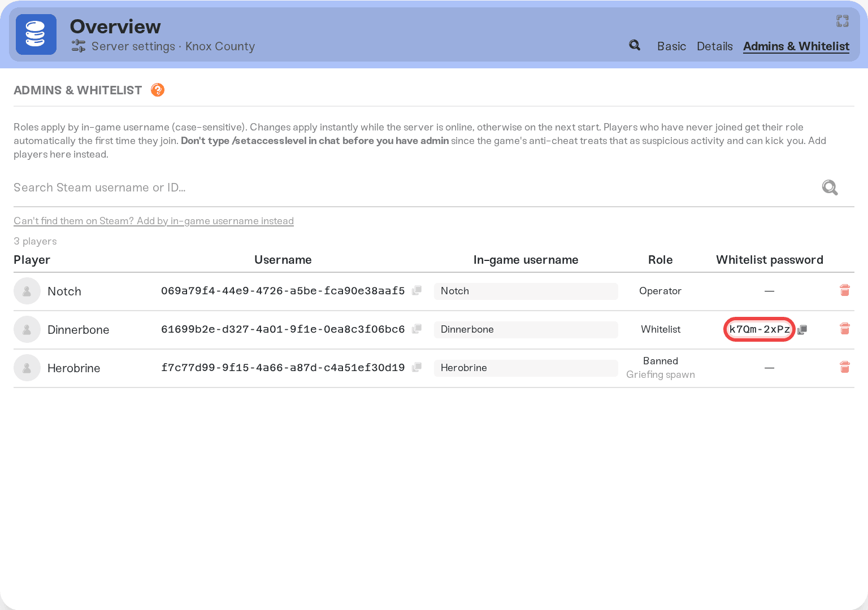Delete Dinnerbone from the list
Viewport: 868px width, 610px height.
[x=845, y=329]
